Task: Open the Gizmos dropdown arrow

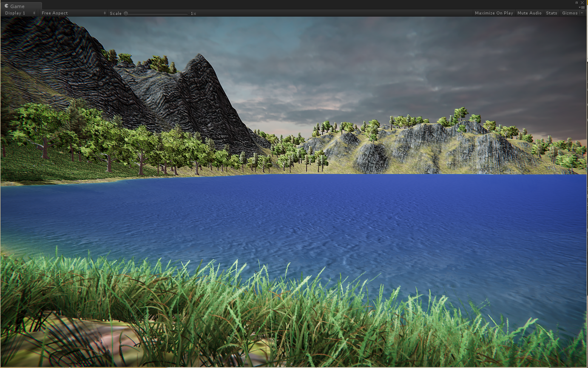Action: pos(582,13)
